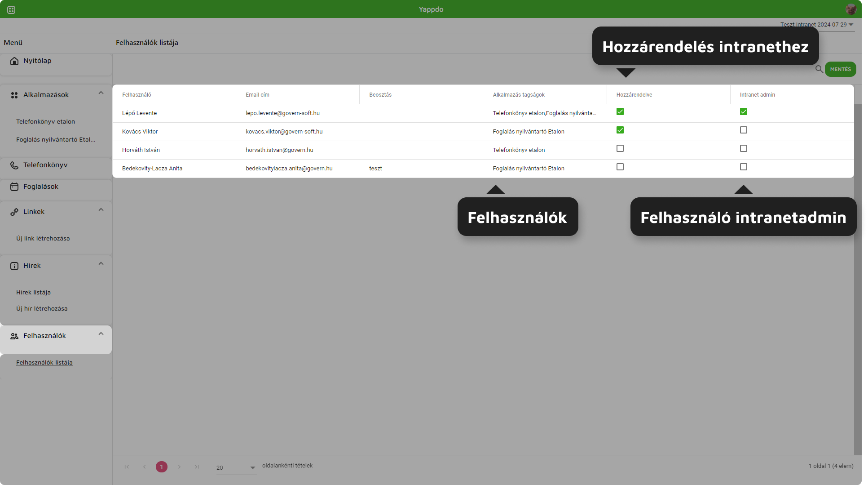Enable Intranet admin for Bedekovity-Lacza Anita

744,167
